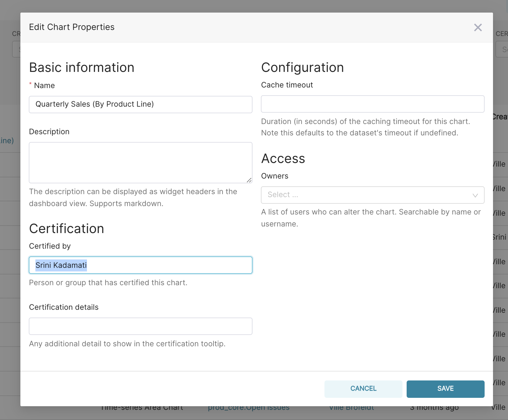Click inside the Description textarea
This screenshot has width=508, height=420.
pos(140,163)
